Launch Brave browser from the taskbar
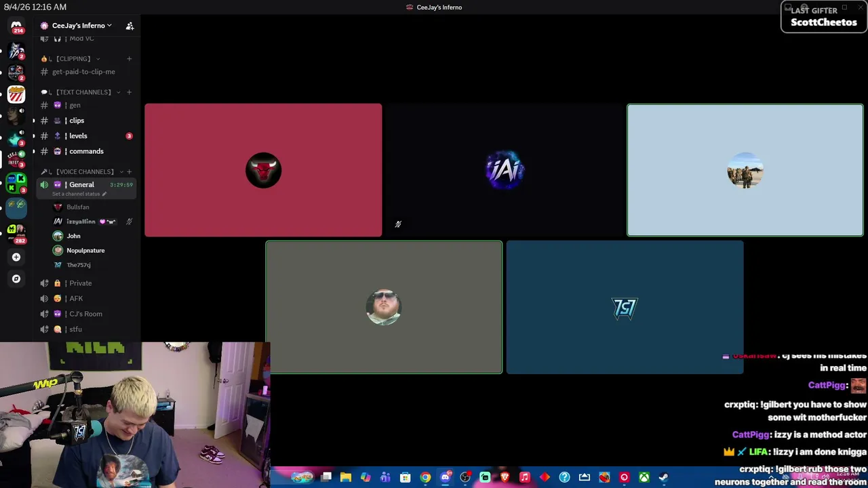This screenshot has width=868, height=488. pos(505,478)
